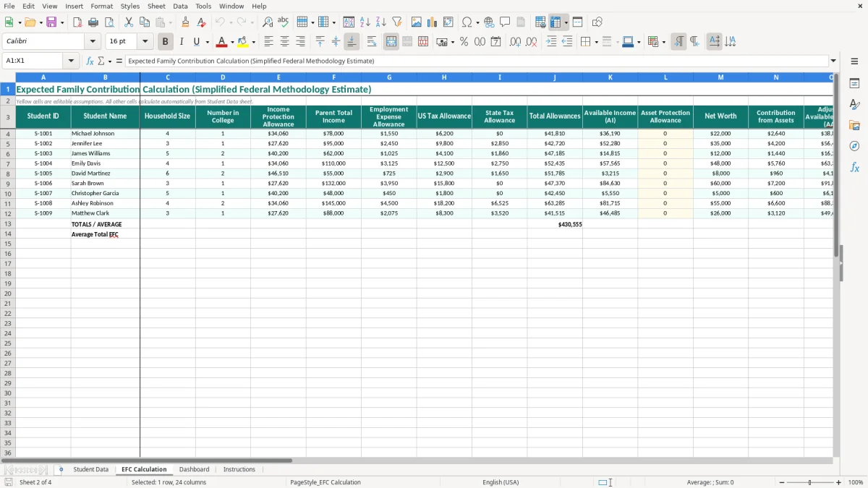
Task: Click the Save document icon
Action: click(x=51, y=22)
